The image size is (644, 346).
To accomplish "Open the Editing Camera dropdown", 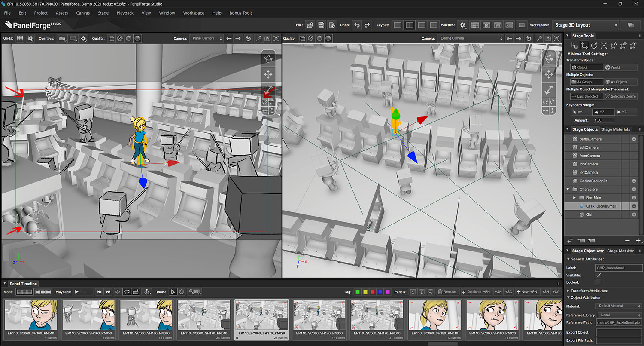I will (471, 38).
